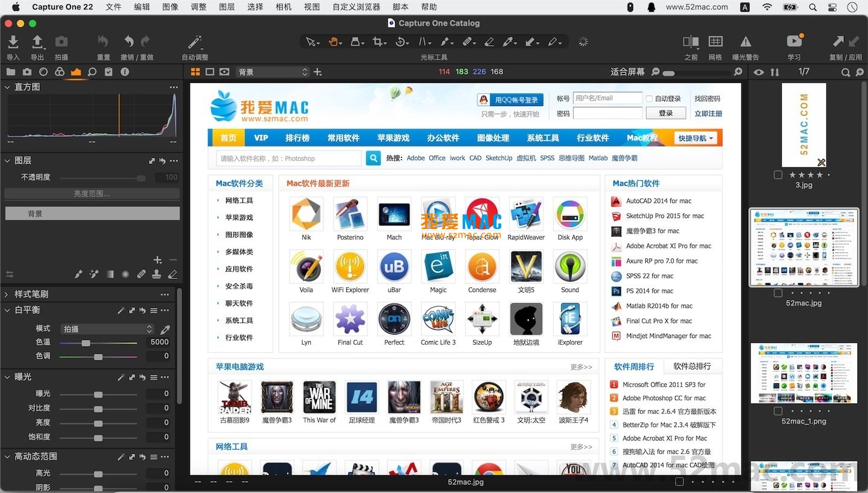Open the 调整 menu
Screen dimensions: 868x493
198,7
